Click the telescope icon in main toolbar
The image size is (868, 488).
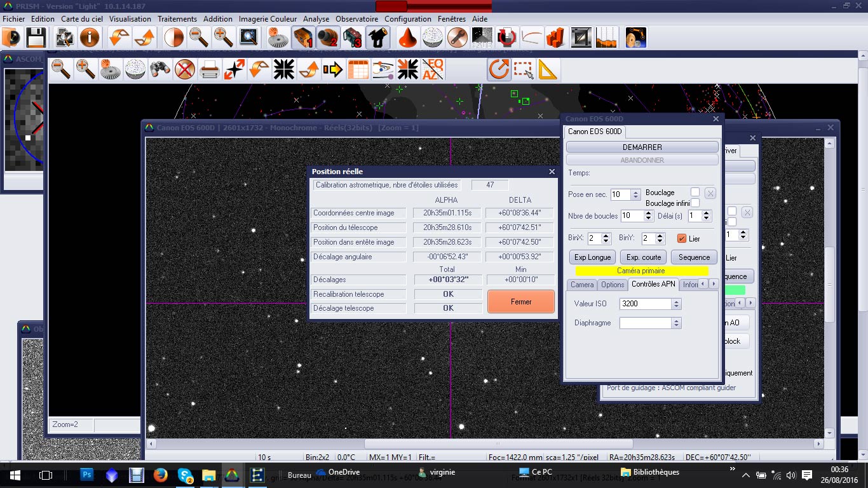click(x=377, y=38)
